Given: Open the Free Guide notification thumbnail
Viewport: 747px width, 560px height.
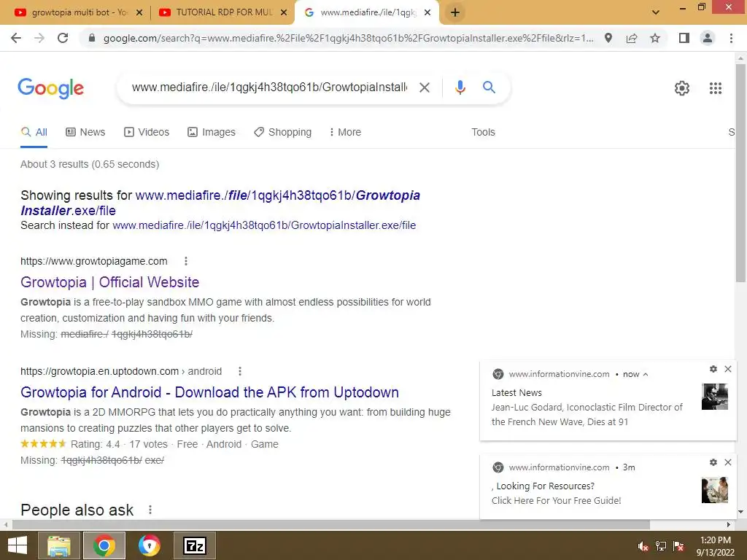Looking at the screenshot, I should point(715,490).
